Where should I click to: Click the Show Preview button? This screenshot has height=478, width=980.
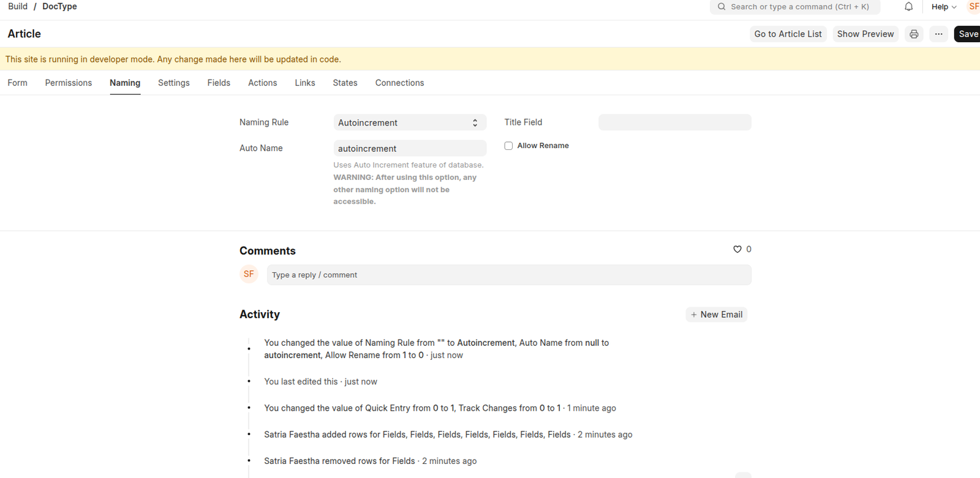coord(865,34)
